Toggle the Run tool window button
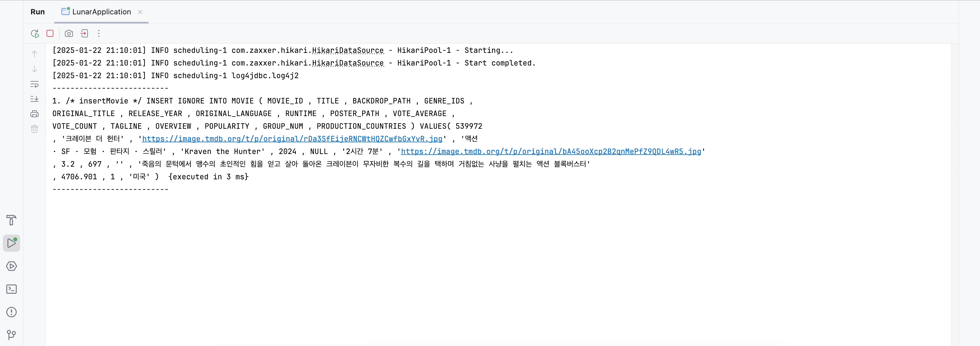980x346 pixels. [11, 243]
